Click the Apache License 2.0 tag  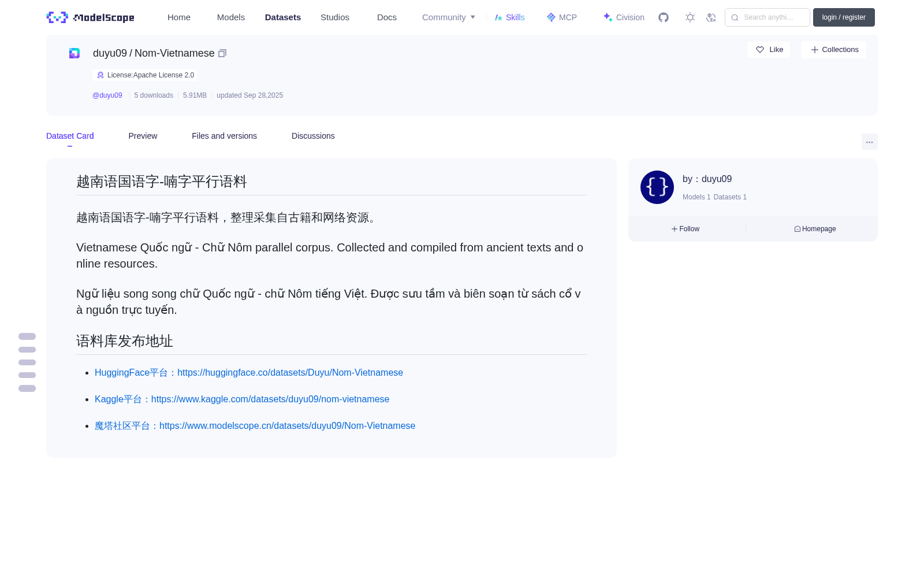(145, 75)
